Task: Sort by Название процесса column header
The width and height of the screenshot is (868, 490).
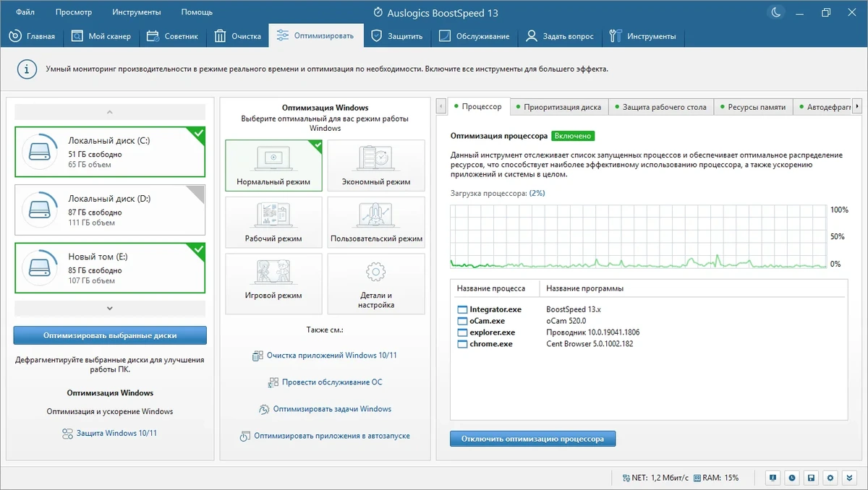Action: point(495,288)
